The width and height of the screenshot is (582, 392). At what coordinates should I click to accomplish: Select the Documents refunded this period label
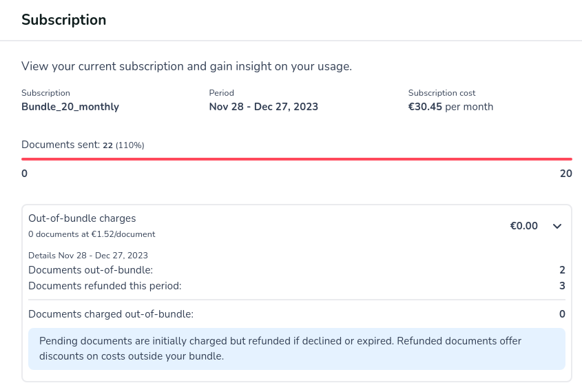tap(105, 285)
